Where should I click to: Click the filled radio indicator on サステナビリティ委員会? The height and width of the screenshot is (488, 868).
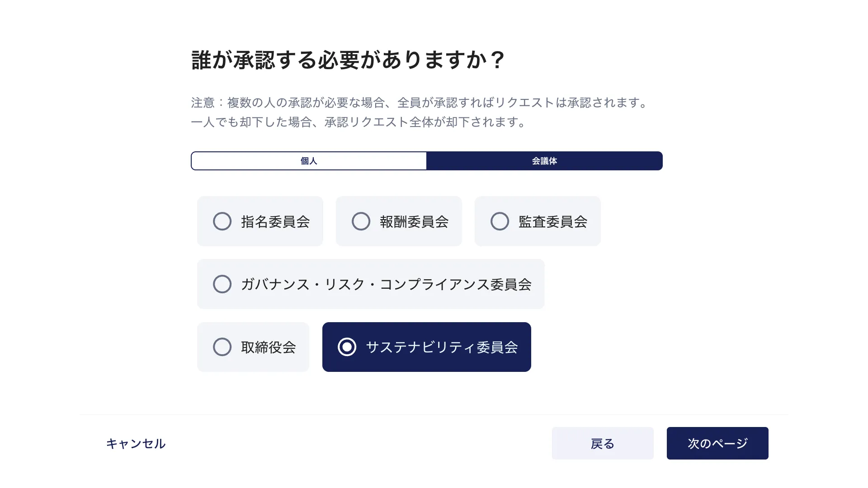(x=347, y=347)
